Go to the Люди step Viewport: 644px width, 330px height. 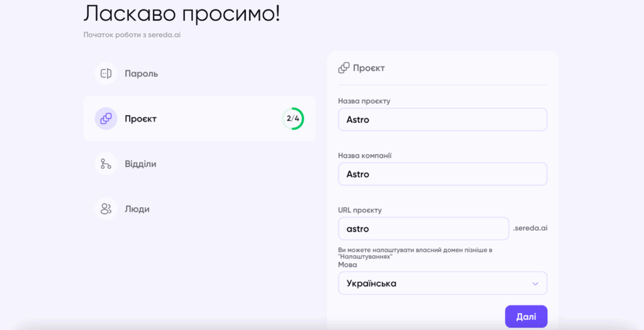[137, 209]
